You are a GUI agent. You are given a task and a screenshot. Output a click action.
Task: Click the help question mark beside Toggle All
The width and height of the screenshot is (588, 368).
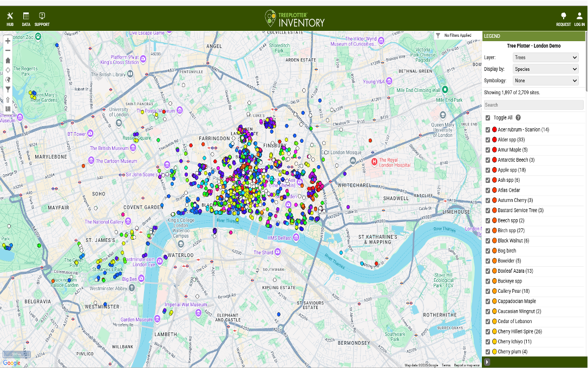[518, 117]
